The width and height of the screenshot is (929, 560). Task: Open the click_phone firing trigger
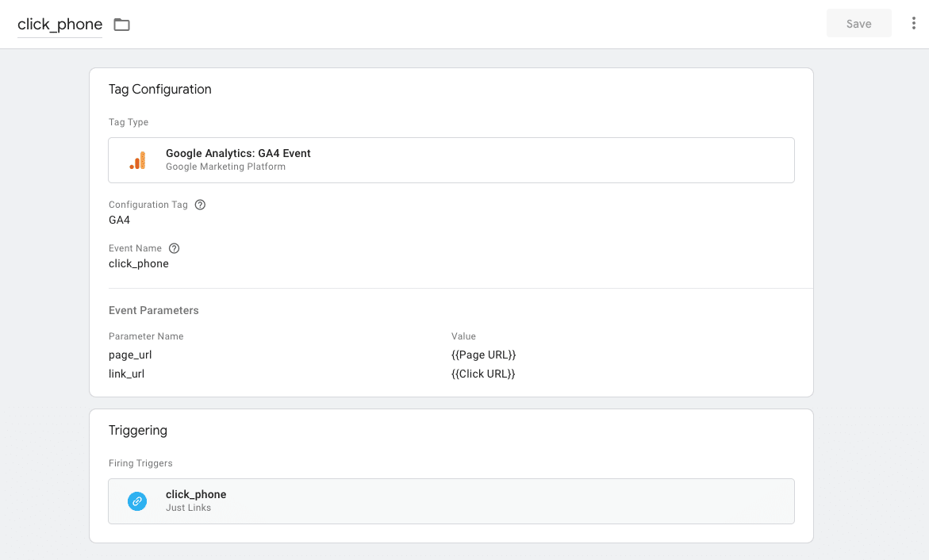[x=451, y=501]
